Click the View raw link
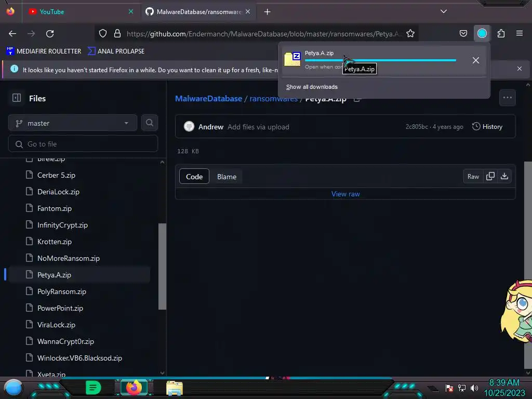This screenshot has width=532, height=399. tap(345, 194)
